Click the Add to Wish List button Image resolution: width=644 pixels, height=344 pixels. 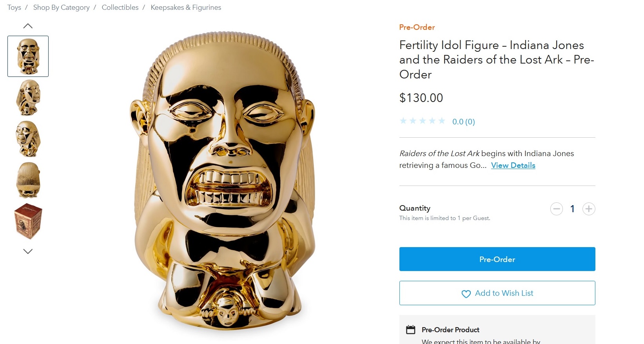[497, 293]
